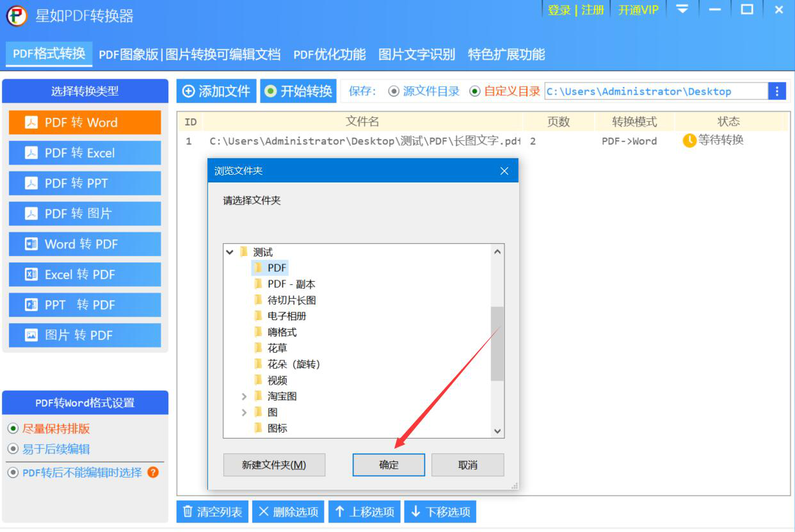
Task: Expand the 图 folder node
Action: [x=244, y=412]
